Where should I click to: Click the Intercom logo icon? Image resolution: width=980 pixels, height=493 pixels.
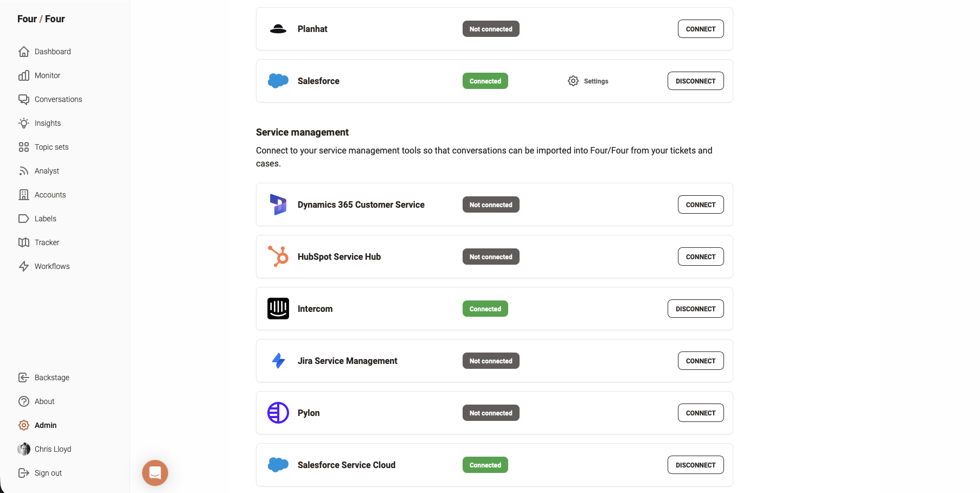[278, 309]
